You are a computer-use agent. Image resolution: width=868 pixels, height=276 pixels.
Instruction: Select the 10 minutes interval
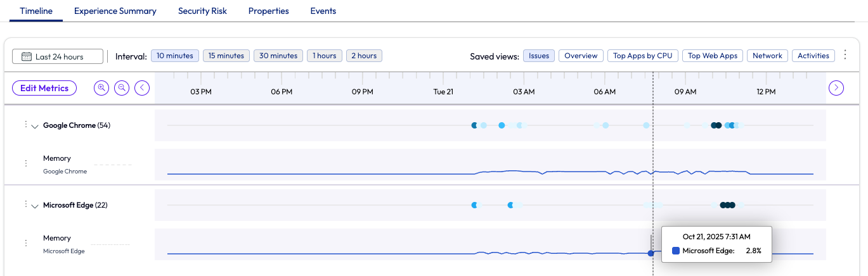coord(175,56)
